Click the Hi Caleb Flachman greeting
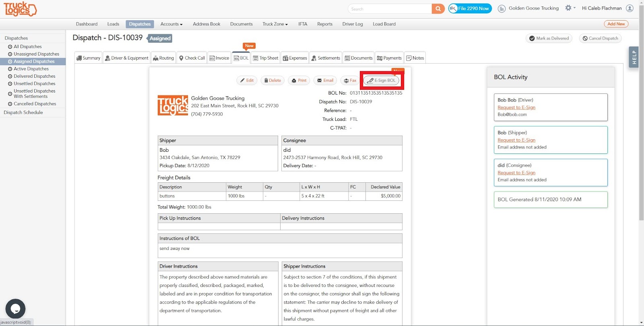The image size is (644, 326). (602, 8)
